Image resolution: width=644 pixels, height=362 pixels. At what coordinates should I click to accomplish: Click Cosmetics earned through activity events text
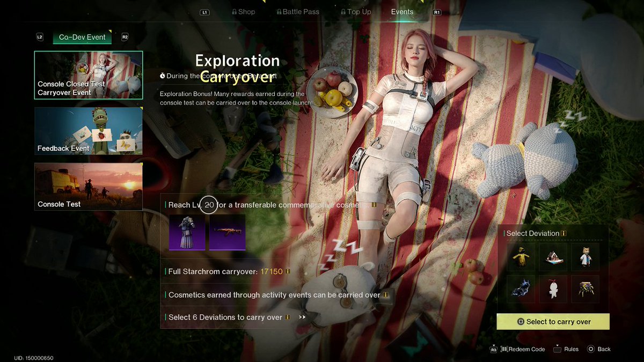click(x=274, y=295)
